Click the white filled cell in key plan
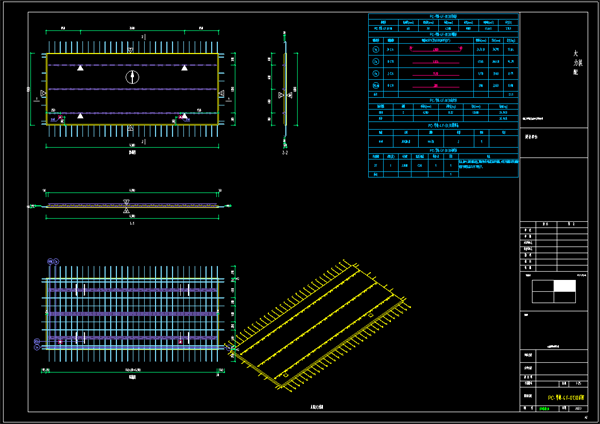Viewport: 600px width, 424px height. click(564, 286)
